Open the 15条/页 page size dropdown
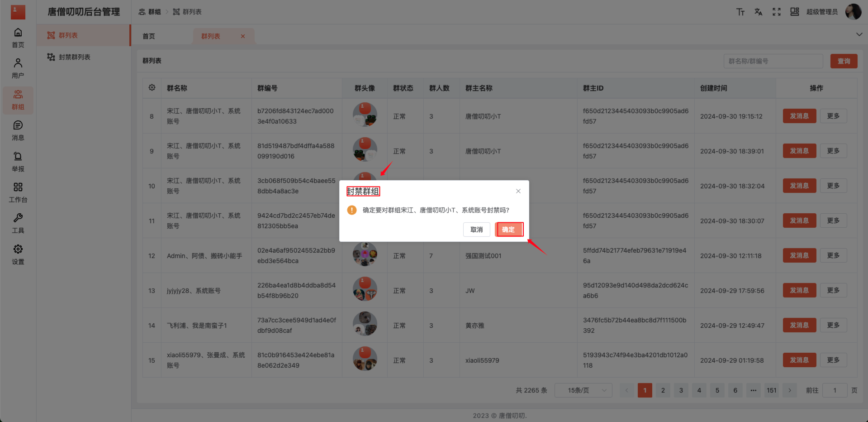 tap(583, 390)
